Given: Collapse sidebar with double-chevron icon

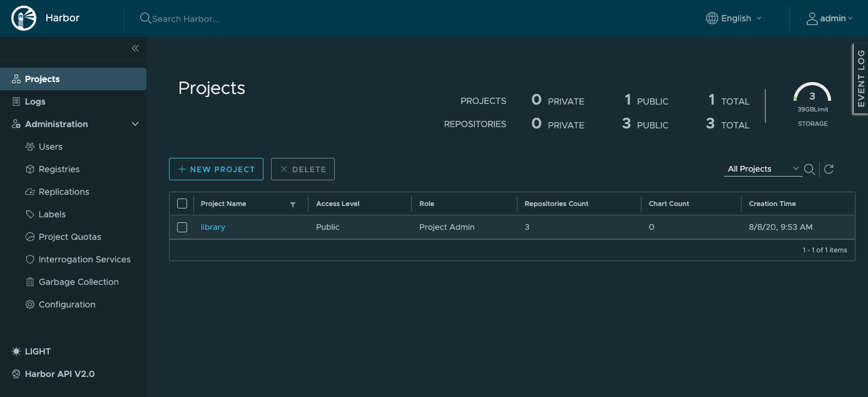Looking at the screenshot, I should (x=135, y=48).
